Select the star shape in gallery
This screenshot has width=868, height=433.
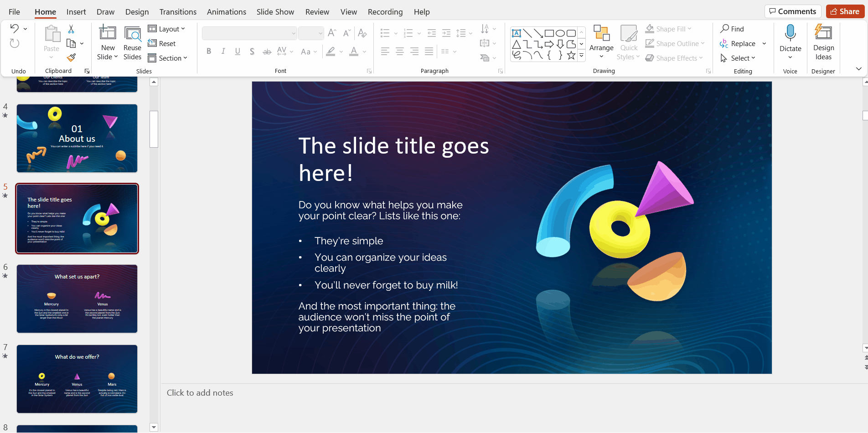pos(571,56)
